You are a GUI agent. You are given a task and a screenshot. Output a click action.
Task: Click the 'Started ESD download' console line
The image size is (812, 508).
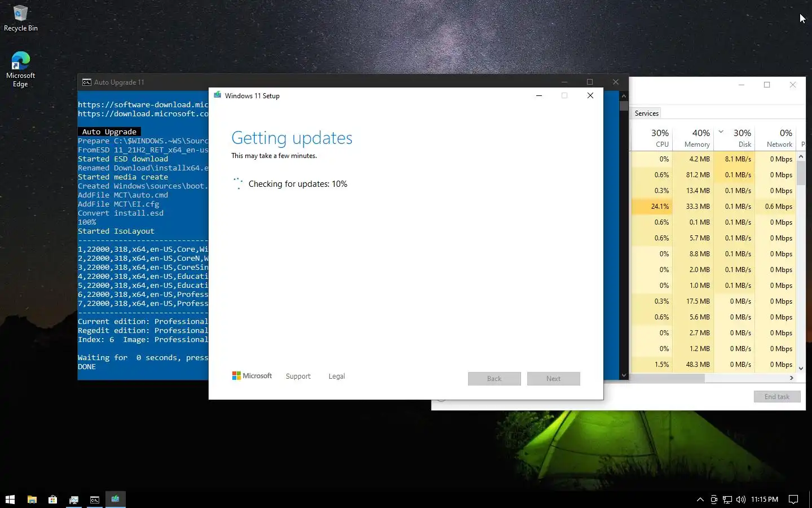point(123,159)
